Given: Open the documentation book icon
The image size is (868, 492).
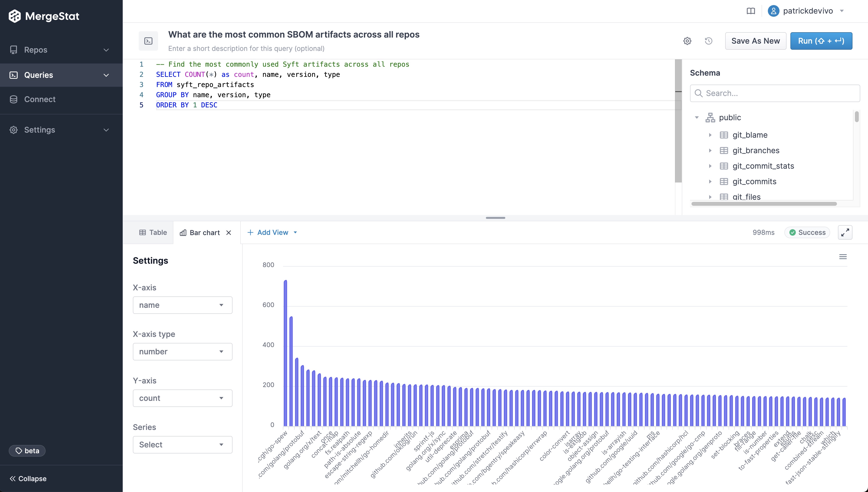Looking at the screenshot, I should (751, 11).
